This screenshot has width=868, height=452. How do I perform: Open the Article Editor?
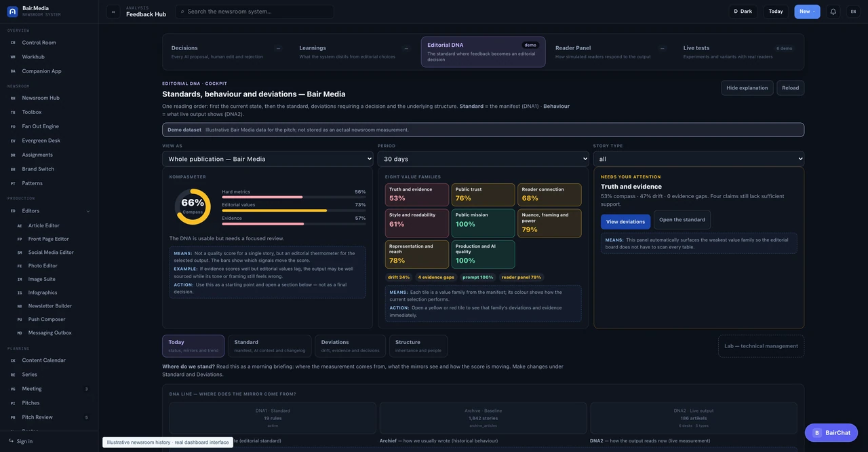point(53,225)
